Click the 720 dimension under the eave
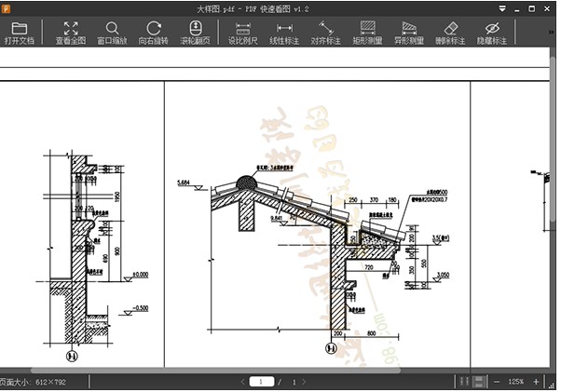561x392 pixels. 369,267
